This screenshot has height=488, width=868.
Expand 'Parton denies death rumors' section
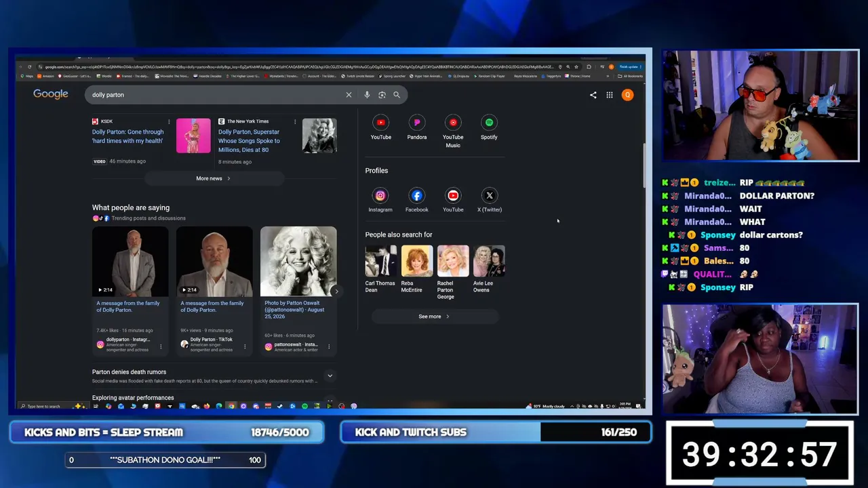330,375
